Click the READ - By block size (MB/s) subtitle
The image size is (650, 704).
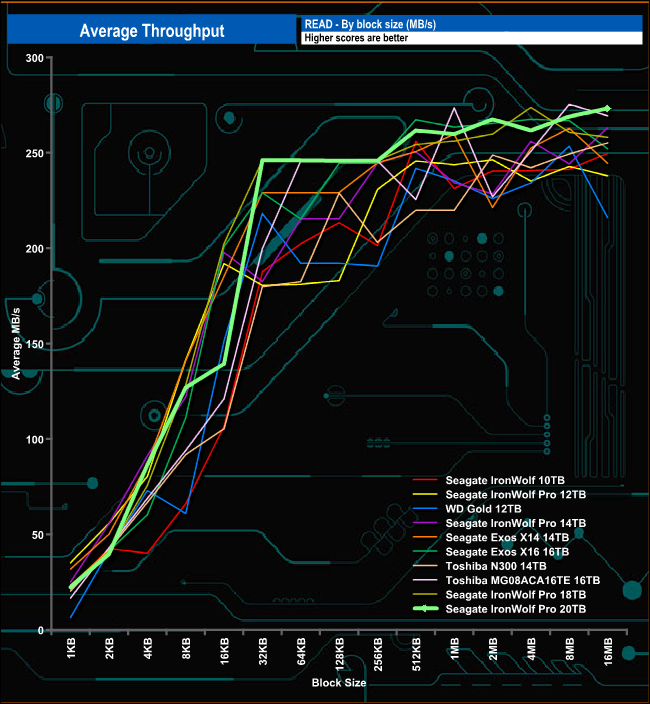pos(370,24)
